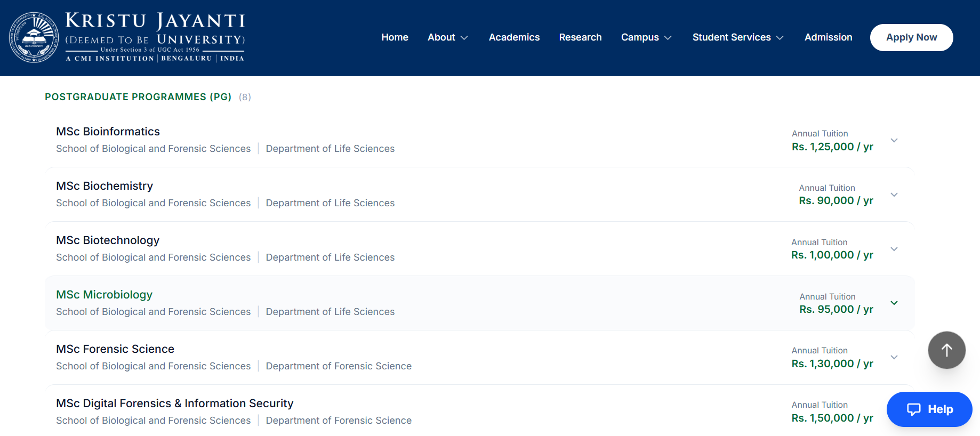Open the Student Services dropdown menu
The image size is (980, 436).
[x=738, y=37]
